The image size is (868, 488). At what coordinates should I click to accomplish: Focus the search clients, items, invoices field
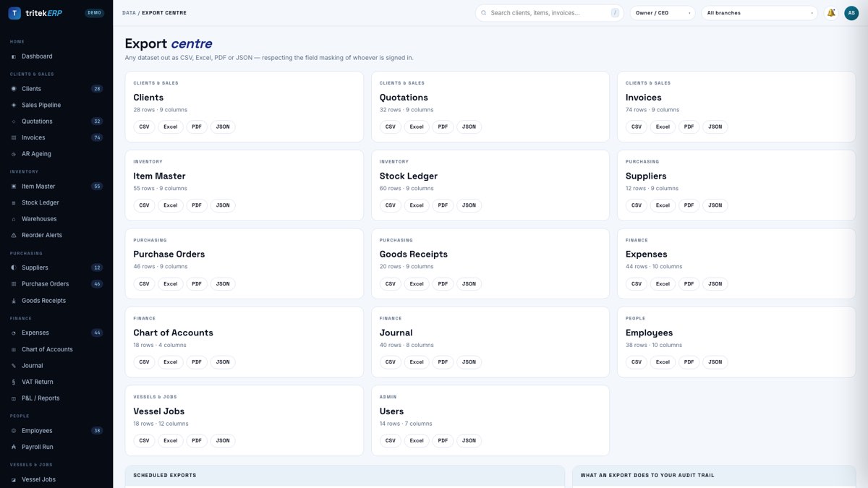550,13
